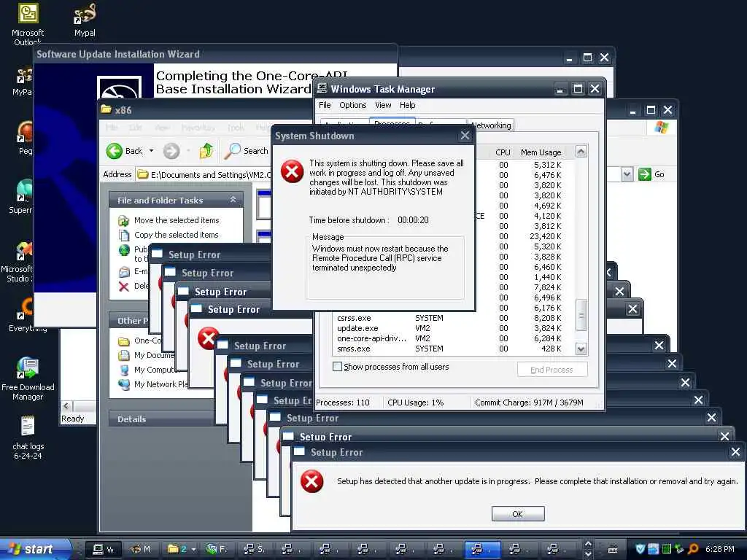Close the System Shutdown dialog

pyautogui.click(x=465, y=136)
